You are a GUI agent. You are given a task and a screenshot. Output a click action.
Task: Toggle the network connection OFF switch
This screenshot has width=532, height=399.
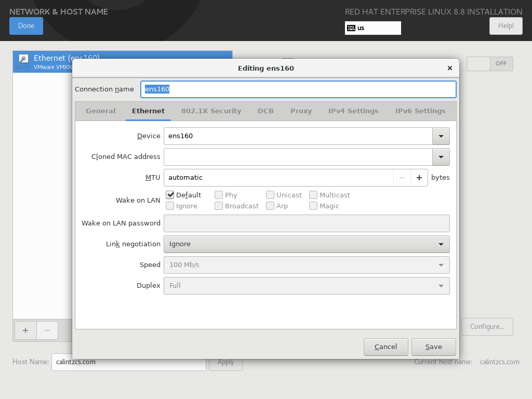(x=489, y=64)
